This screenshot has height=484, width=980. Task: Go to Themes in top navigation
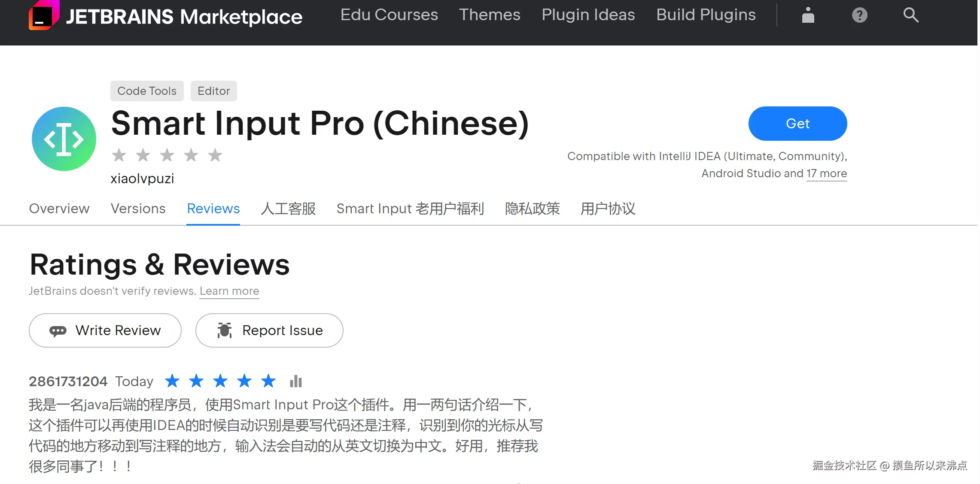point(490,15)
